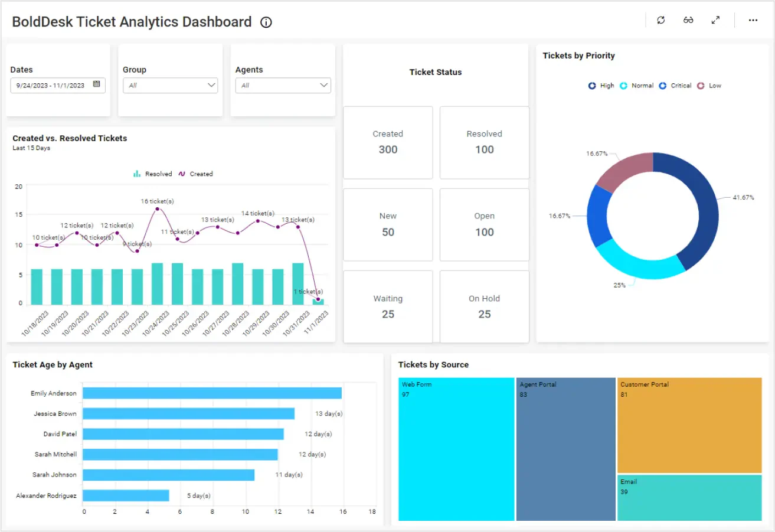Select the New 50 status card
The image size is (775, 532).
tap(388, 225)
